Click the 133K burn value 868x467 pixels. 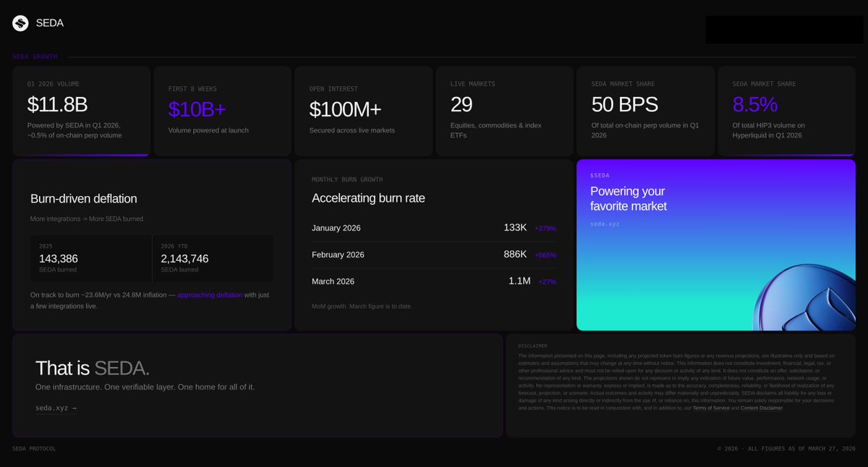515,227
